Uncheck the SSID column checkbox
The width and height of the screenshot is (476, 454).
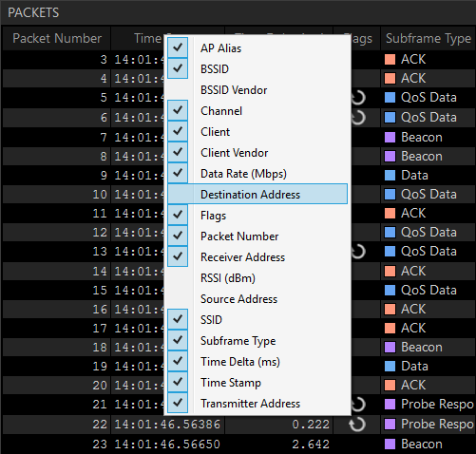[x=178, y=319]
